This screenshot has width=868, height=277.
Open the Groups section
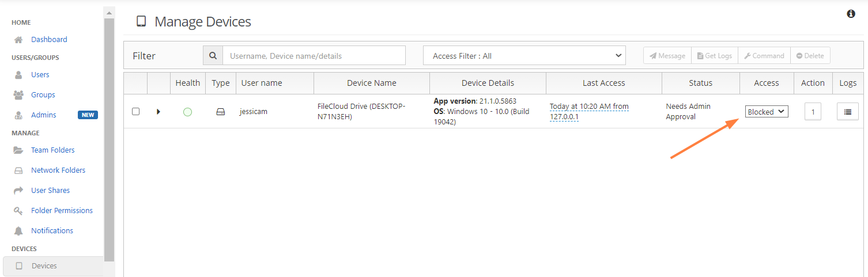point(43,95)
